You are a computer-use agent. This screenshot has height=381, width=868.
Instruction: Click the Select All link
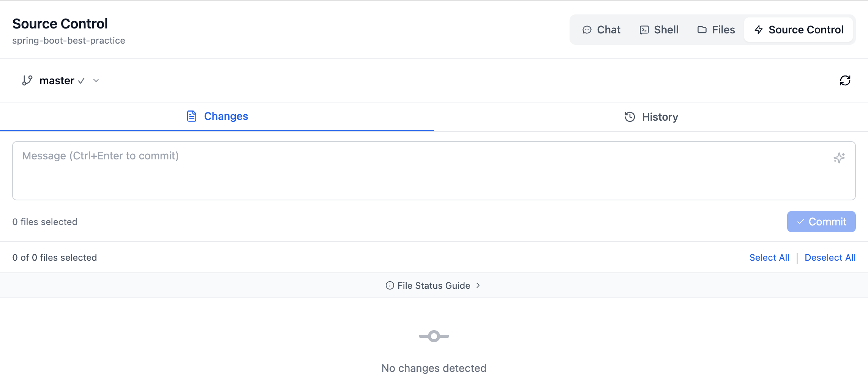coord(769,258)
